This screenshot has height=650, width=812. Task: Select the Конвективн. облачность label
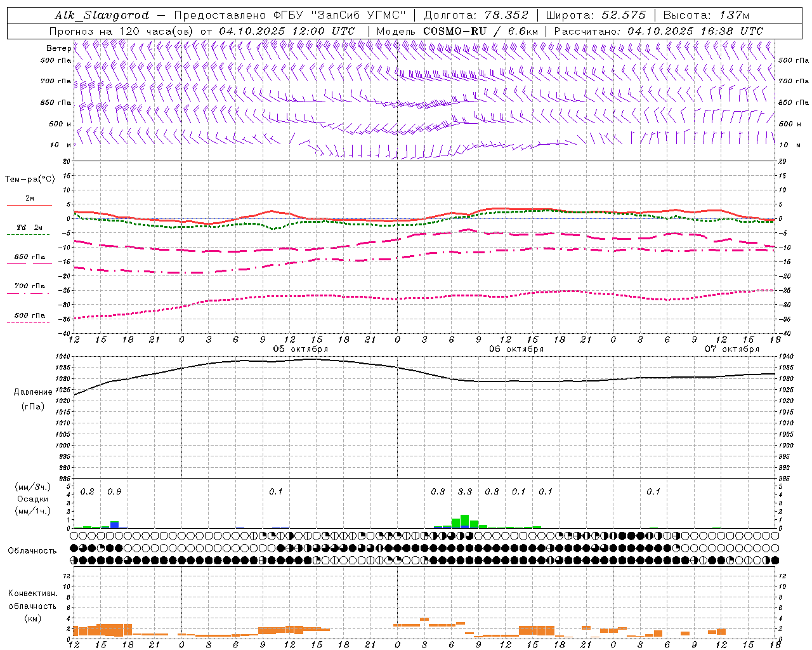[x=32, y=600]
